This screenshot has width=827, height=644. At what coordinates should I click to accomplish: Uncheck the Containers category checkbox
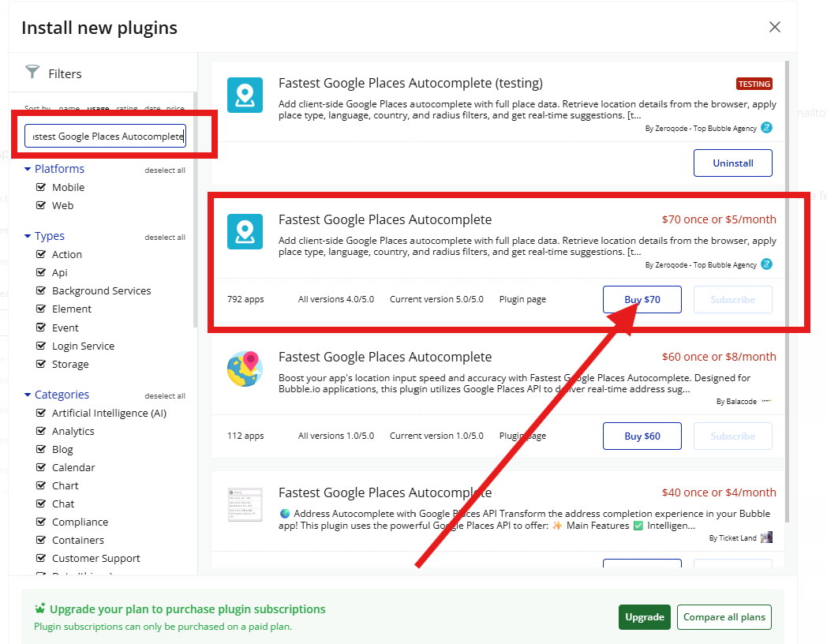coord(40,540)
